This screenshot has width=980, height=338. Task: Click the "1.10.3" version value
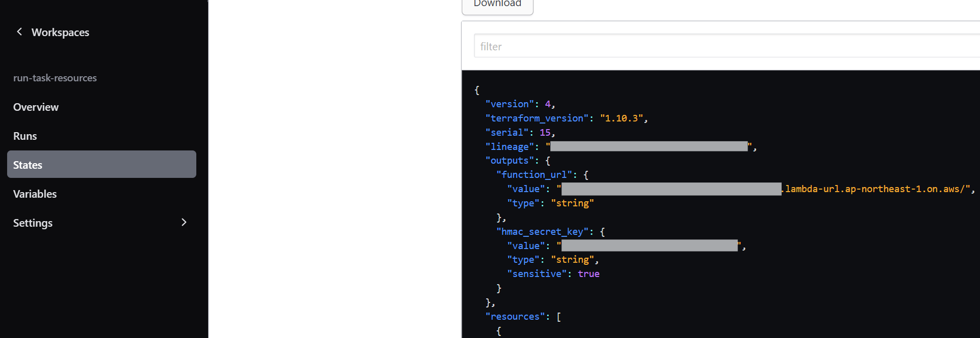coord(621,118)
